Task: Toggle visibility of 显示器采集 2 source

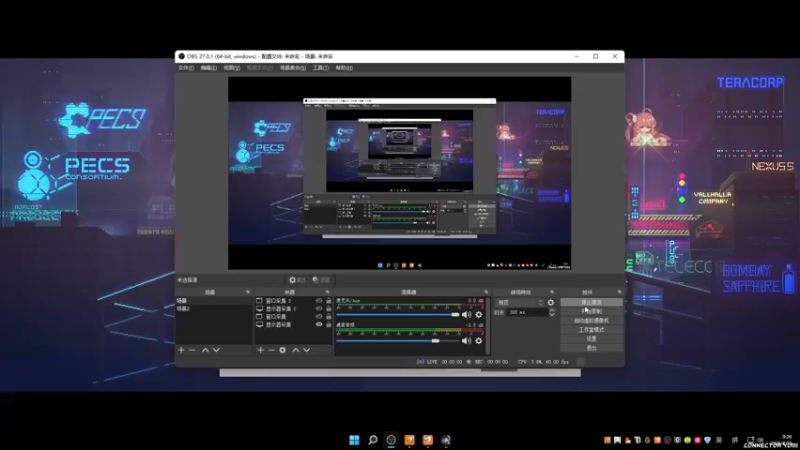Action: (319, 309)
